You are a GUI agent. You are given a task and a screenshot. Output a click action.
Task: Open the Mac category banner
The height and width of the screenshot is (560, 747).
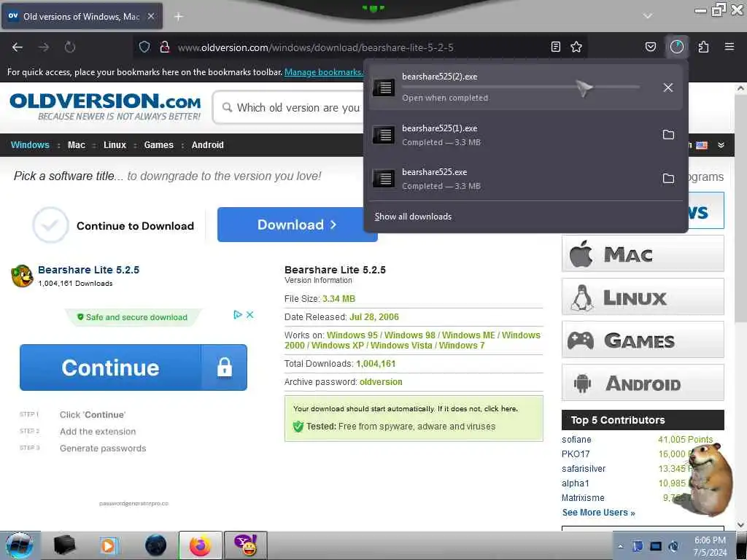pyautogui.click(x=643, y=254)
